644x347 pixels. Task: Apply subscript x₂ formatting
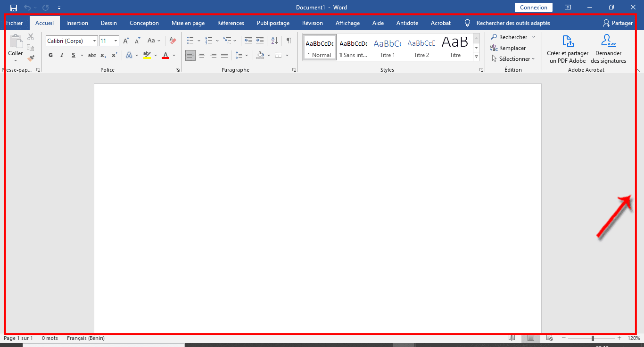tap(103, 55)
